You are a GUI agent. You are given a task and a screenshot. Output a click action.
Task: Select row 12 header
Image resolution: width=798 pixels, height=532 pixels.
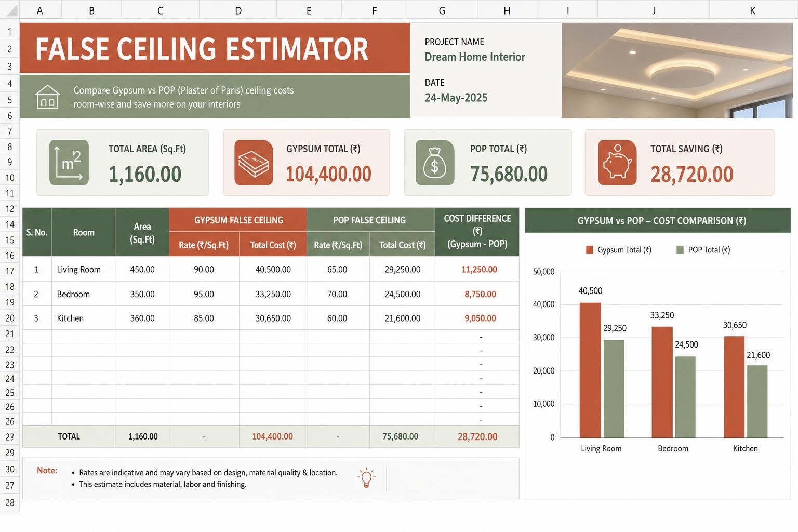pyautogui.click(x=9, y=209)
